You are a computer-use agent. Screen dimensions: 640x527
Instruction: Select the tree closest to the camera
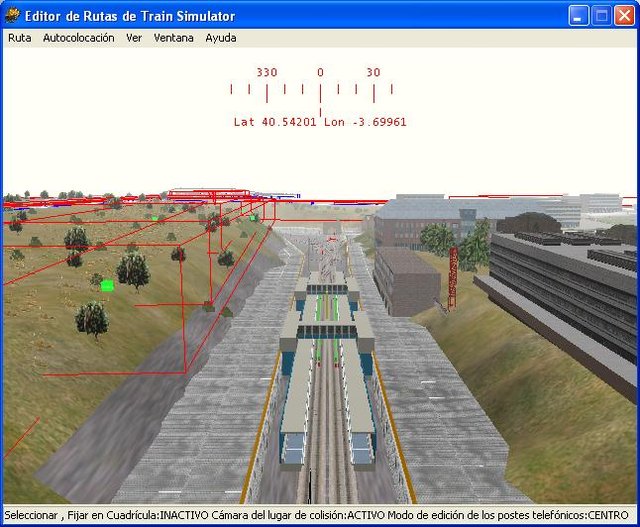coord(92,318)
